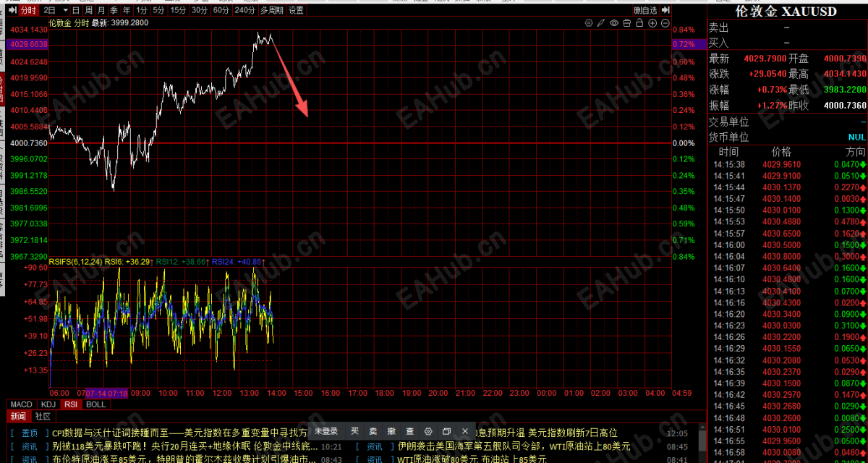The width and height of the screenshot is (868, 463).
Task: Switch to 年 yearly period
Action: point(127,10)
